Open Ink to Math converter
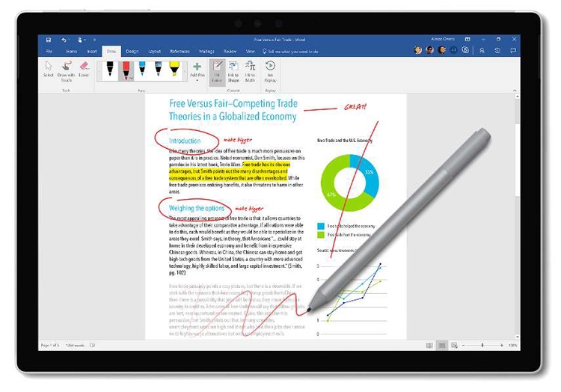 [x=250, y=71]
